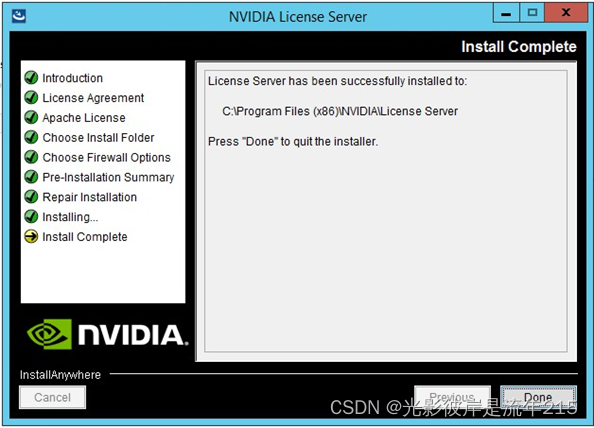Maximize the NVIDIA License Server window

tap(532, 13)
